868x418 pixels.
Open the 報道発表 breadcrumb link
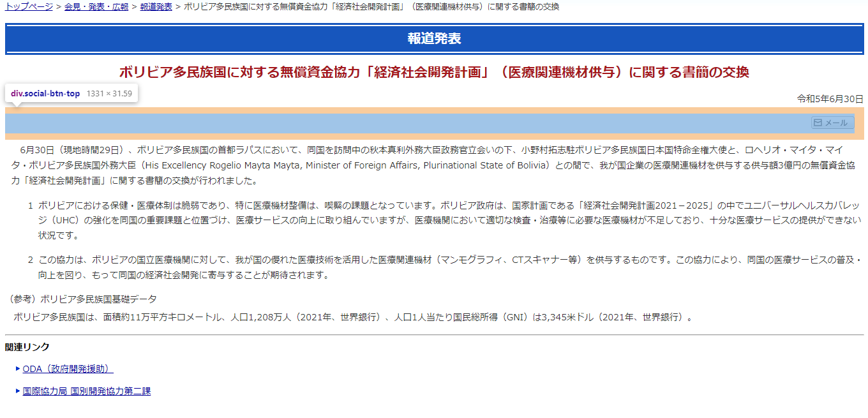155,8
